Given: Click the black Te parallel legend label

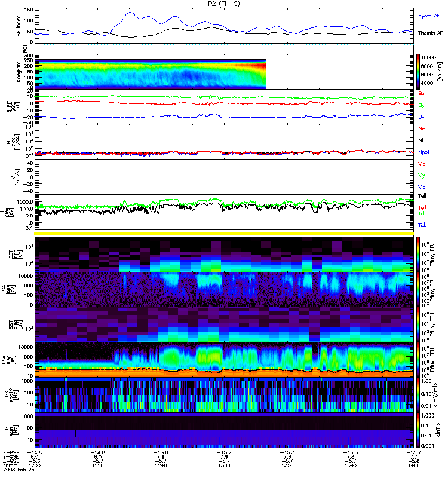Looking at the screenshot, I should tap(422, 196).
